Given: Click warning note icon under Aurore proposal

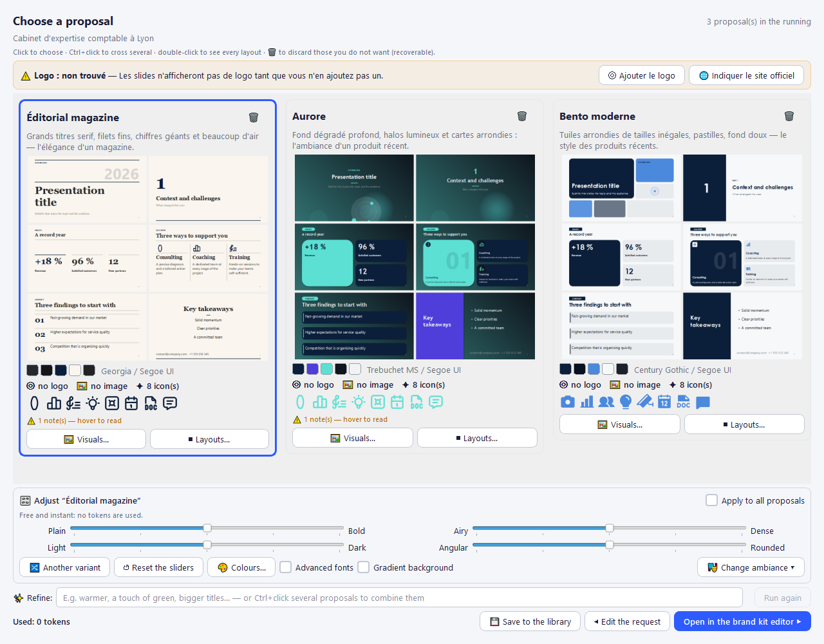Looking at the screenshot, I should point(297,419).
